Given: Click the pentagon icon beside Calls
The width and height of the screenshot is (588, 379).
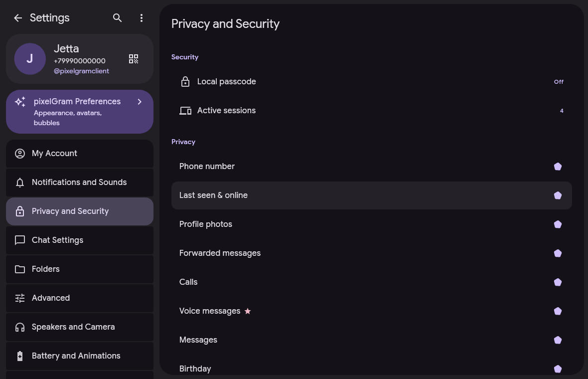Looking at the screenshot, I should click(558, 282).
